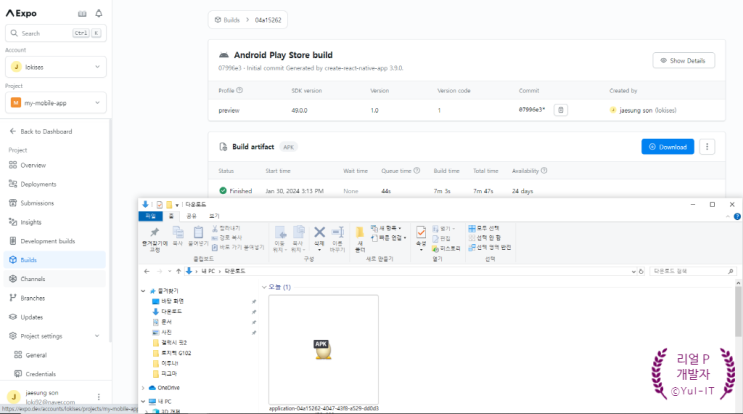Open Easy access dropdown in ribbon
743x414 pixels.
click(389, 238)
